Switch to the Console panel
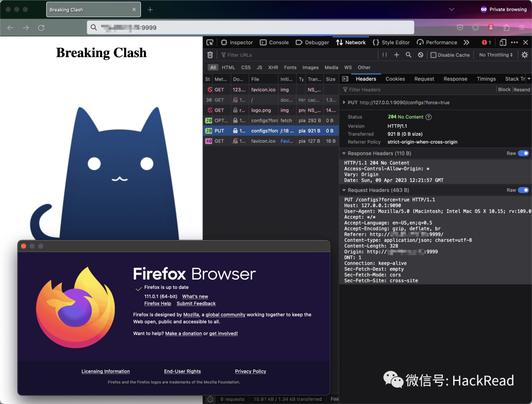 (x=274, y=42)
